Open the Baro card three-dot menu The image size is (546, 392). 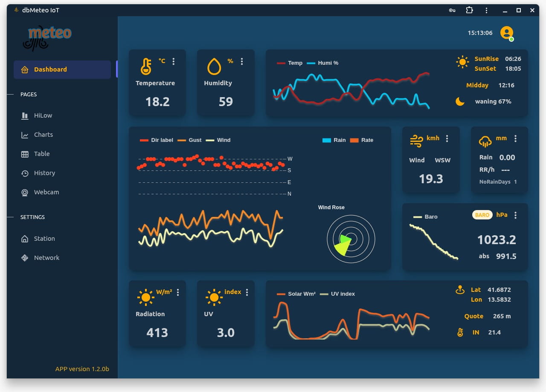pyautogui.click(x=515, y=215)
